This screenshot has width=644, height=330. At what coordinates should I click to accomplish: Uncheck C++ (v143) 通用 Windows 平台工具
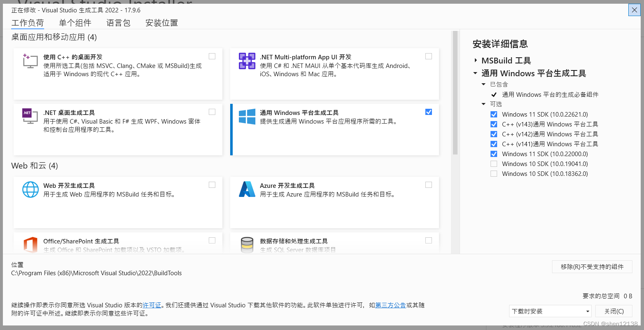(x=494, y=124)
